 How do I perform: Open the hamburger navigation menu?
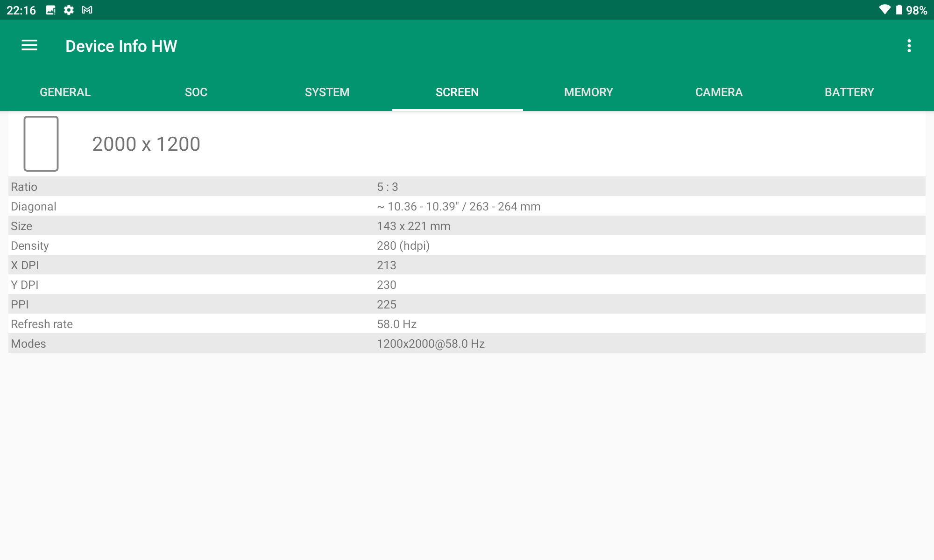click(x=29, y=45)
